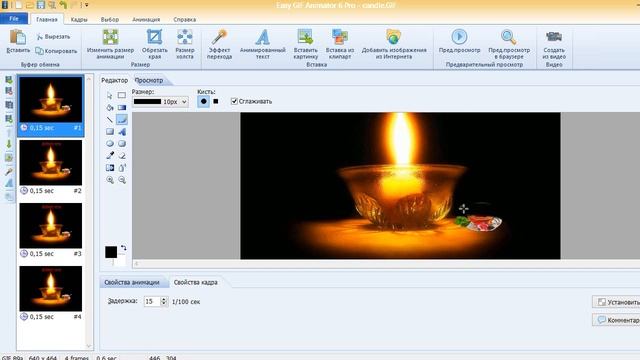The image size is (640, 360).
Task: Switch to the Редактор tab
Action: click(114, 80)
